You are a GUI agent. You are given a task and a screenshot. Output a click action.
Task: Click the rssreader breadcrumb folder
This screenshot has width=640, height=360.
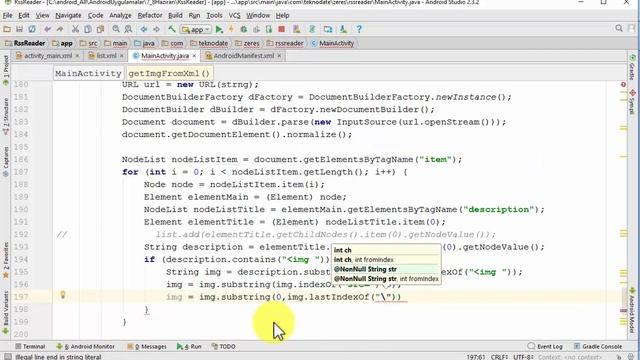coord(285,43)
